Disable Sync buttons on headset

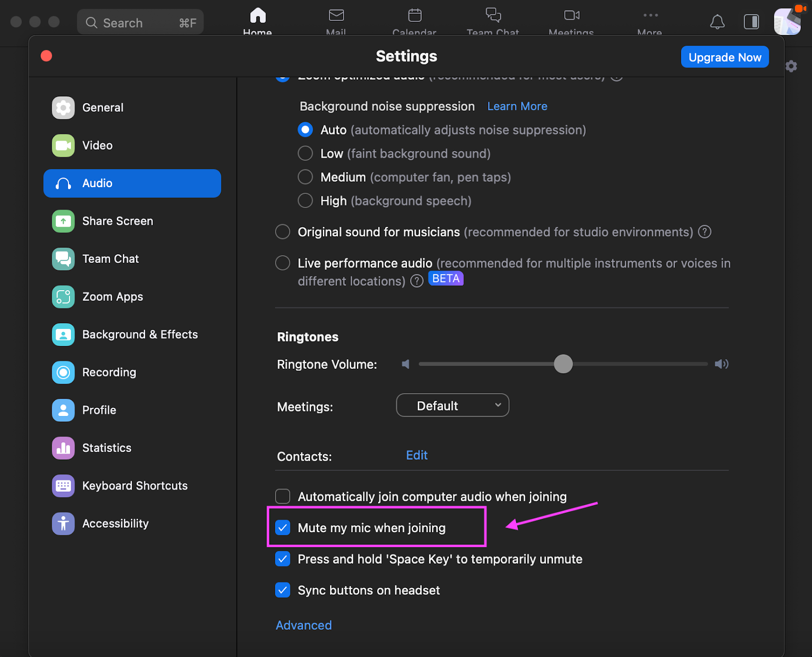click(283, 590)
